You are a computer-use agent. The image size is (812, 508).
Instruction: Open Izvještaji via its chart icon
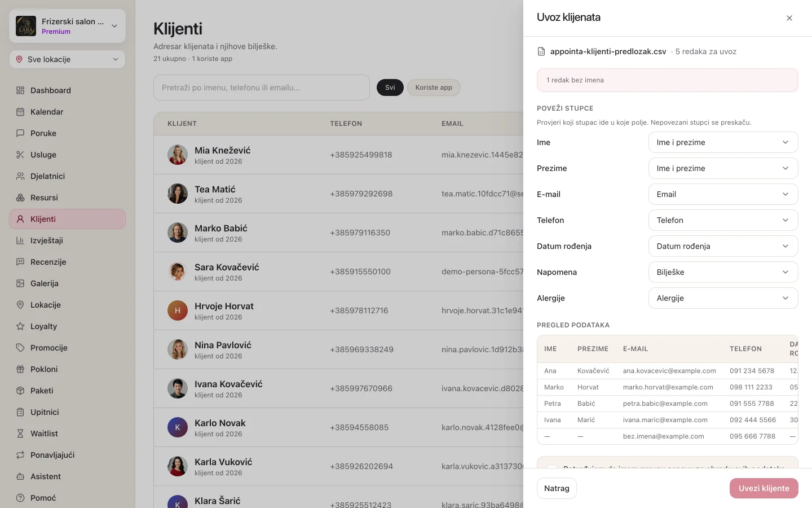[20, 240]
